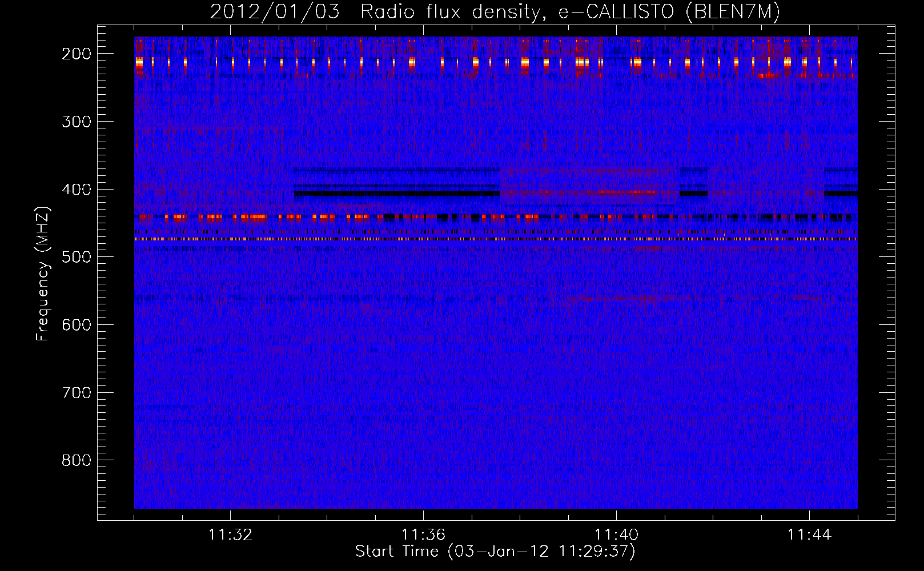Click the '400' frequency axis label
This screenshot has height=571, width=924.
(x=77, y=190)
